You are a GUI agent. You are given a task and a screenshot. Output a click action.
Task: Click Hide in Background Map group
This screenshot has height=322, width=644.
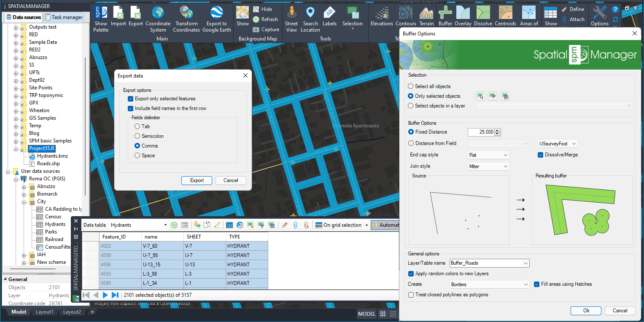[x=262, y=9]
